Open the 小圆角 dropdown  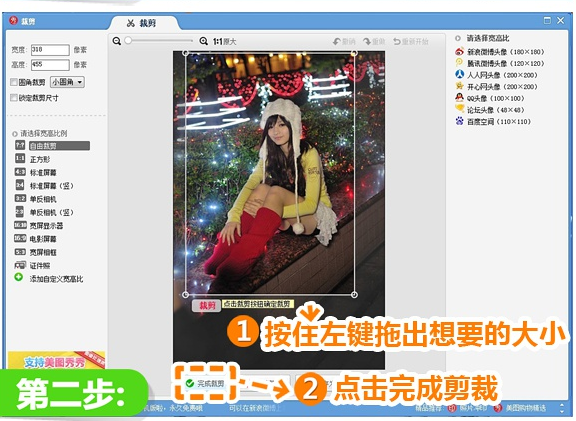(x=67, y=82)
